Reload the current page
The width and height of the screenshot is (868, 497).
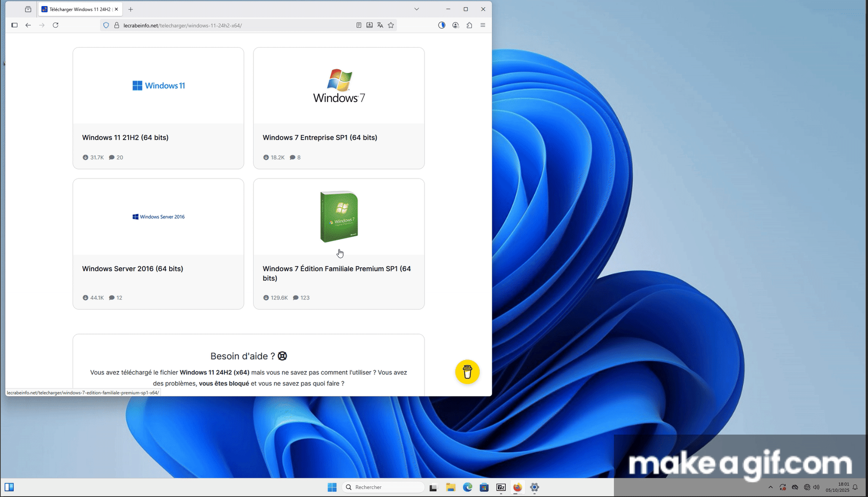(56, 25)
